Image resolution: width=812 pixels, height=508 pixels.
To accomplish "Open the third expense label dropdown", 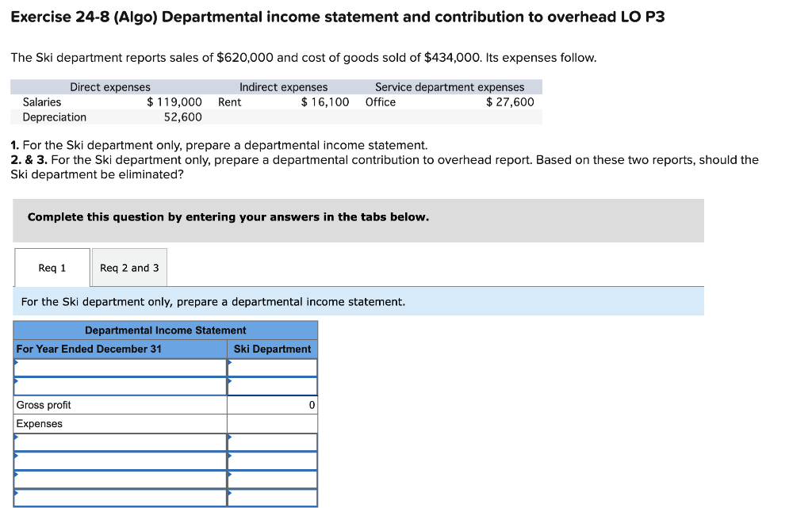I will point(121,479).
